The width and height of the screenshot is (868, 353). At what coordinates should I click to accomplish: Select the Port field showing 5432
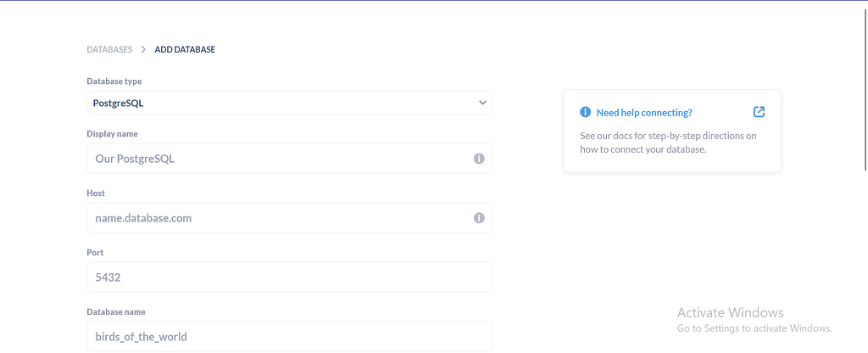point(290,277)
